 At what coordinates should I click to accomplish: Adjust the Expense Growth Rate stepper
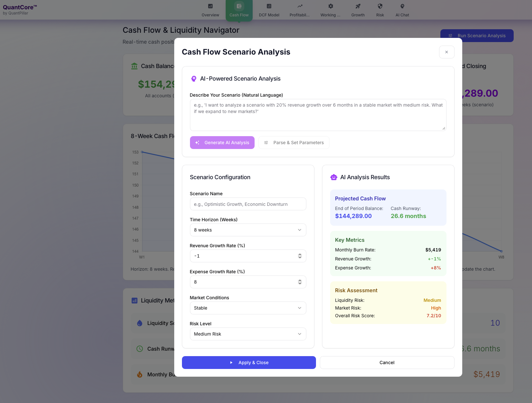point(300,282)
